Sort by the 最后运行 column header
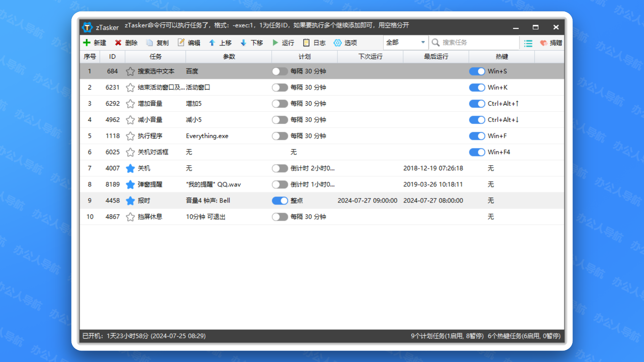644x362 pixels. coord(436,57)
